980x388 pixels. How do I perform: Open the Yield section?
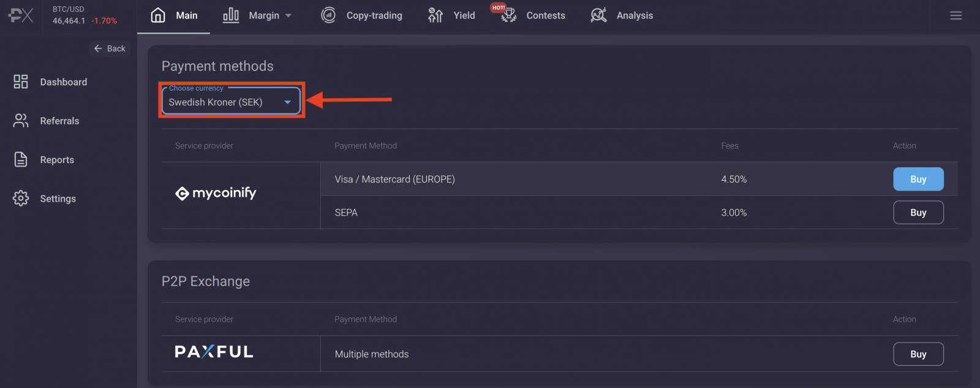(451, 16)
